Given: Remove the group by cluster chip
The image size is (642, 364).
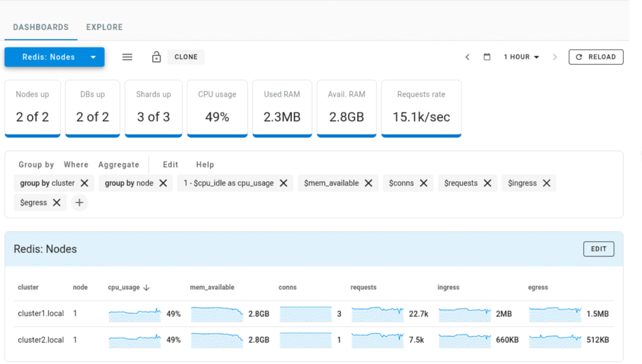Looking at the screenshot, I should click(x=84, y=183).
